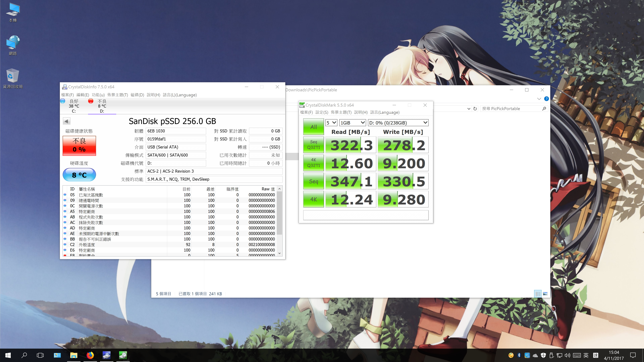Screen dimensions: 644x362
Task: Click the Explorer help question mark icon
Action: (x=547, y=99)
